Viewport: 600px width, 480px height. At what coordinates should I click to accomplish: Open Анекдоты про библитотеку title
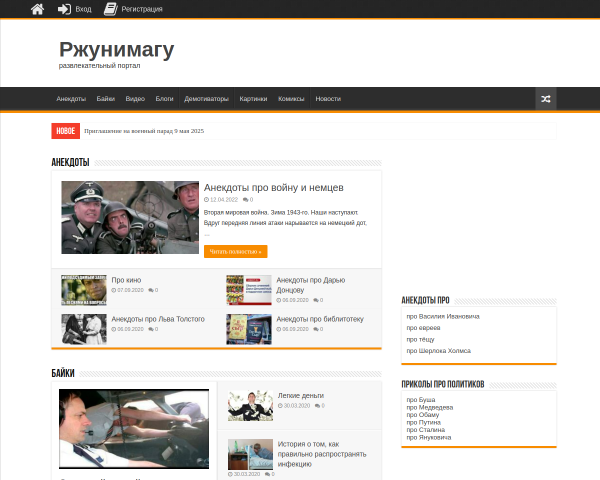[320, 319]
